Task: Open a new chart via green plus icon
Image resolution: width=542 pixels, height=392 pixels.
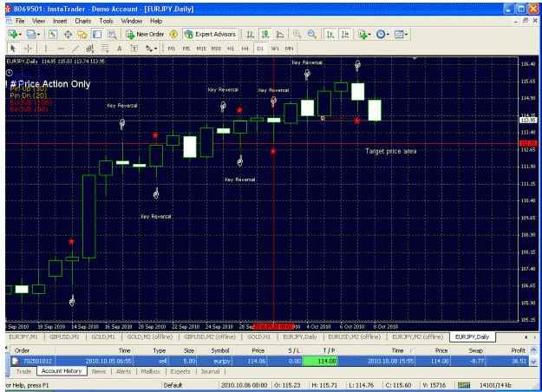Action: [13, 34]
